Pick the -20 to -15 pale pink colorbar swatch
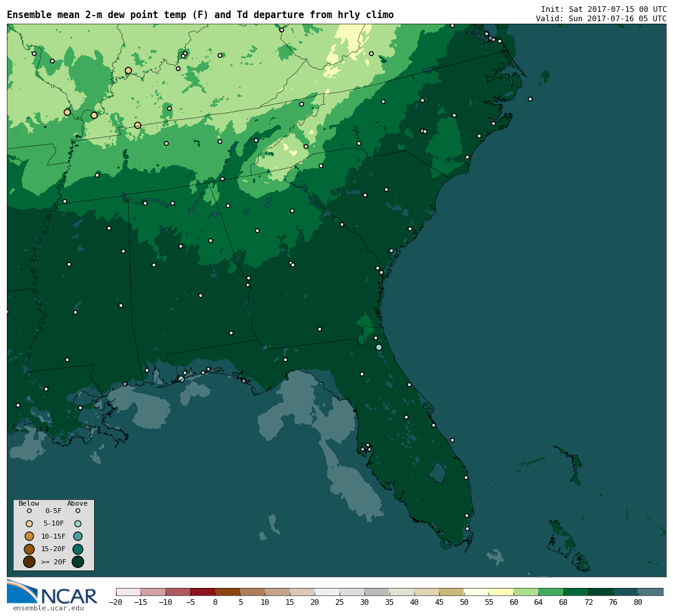This screenshot has width=673, height=616. coord(128,592)
